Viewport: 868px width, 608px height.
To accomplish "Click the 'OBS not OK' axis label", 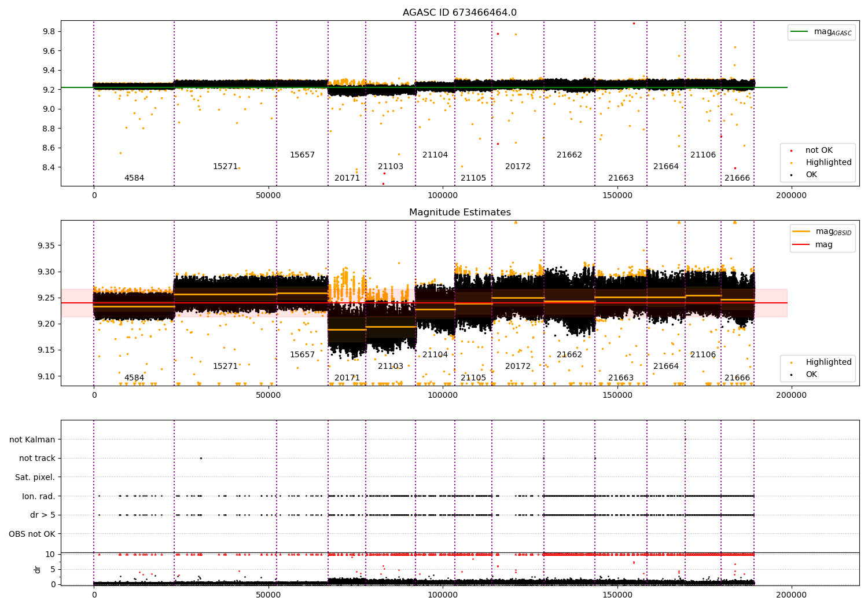I will pos(32,534).
